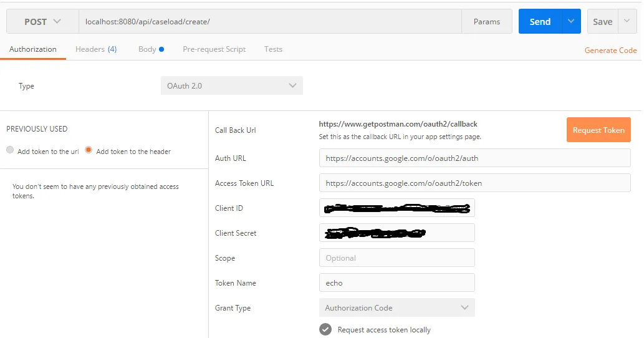Click the Scope input field
The width and height of the screenshot is (644, 338).
396,258
